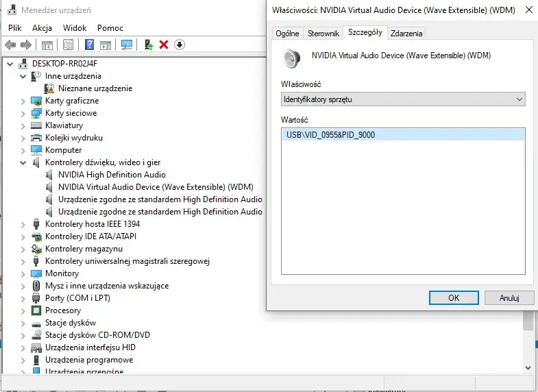The width and height of the screenshot is (538, 392).
Task: Expand the Procesory category
Action: tap(24, 310)
